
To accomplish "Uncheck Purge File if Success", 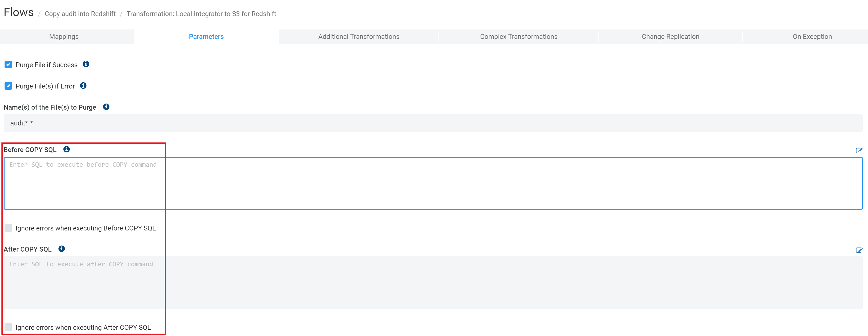I will click(8, 64).
